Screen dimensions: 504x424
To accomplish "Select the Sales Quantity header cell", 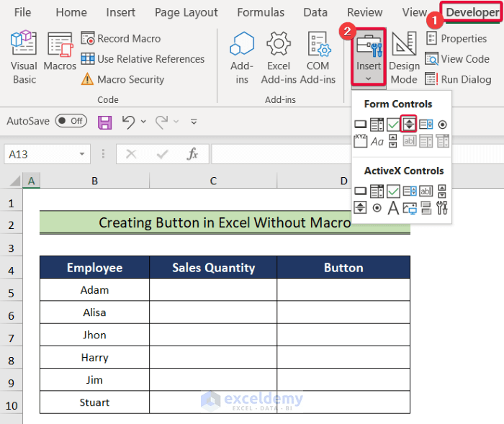I will pos(213,267).
